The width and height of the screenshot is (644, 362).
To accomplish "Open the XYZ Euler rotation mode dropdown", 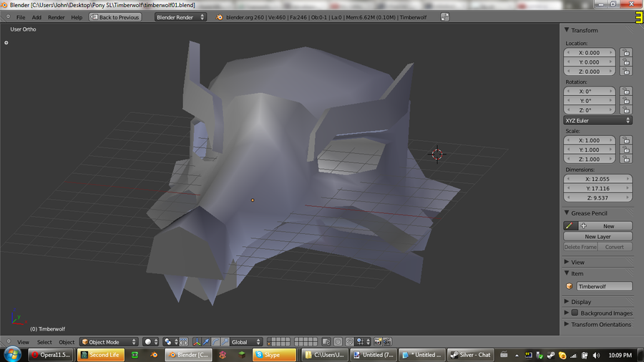I will [597, 120].
